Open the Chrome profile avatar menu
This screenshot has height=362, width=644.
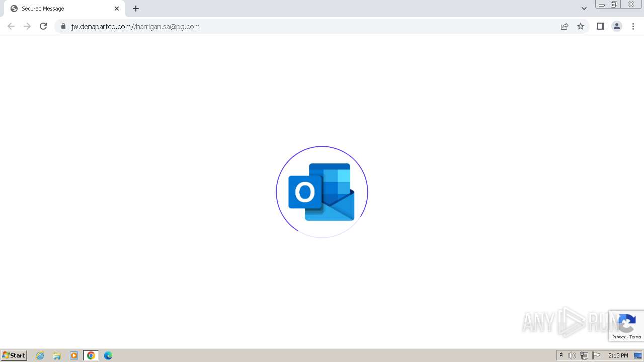pos(617,26)
